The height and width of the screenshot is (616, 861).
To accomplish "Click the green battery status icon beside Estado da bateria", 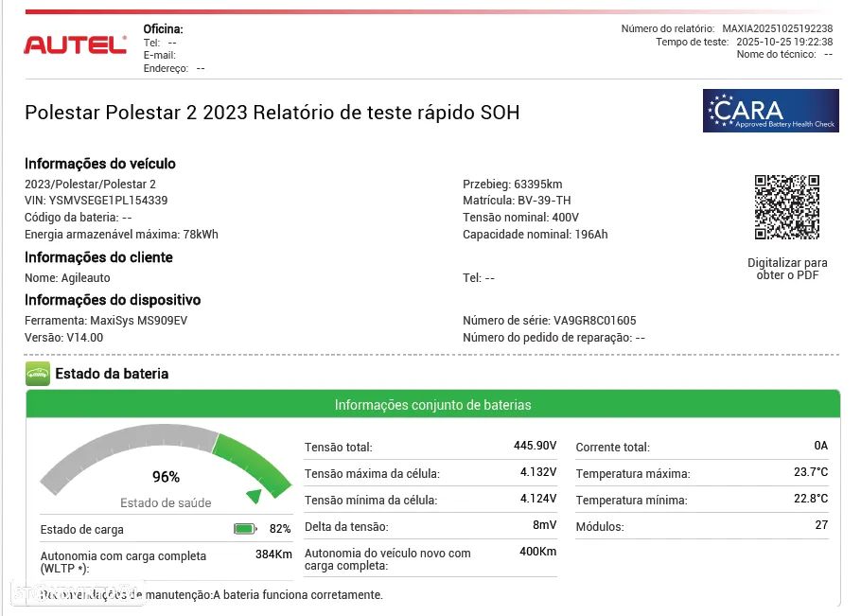I will point(37,374).
